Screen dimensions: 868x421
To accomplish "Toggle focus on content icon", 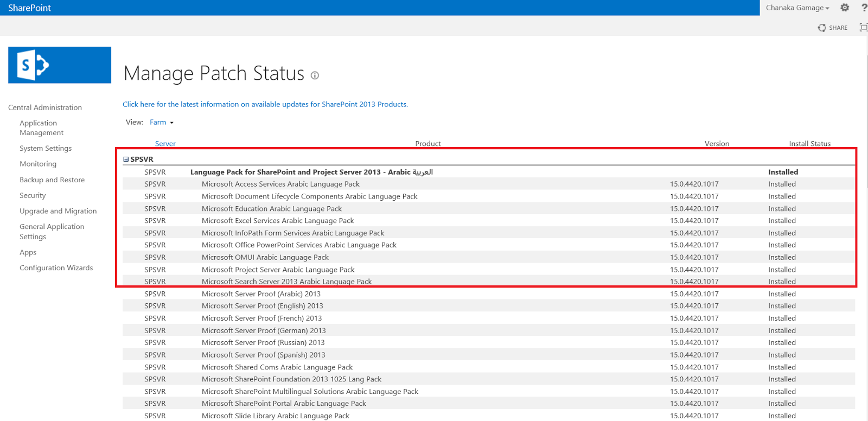I will (864, 27).
